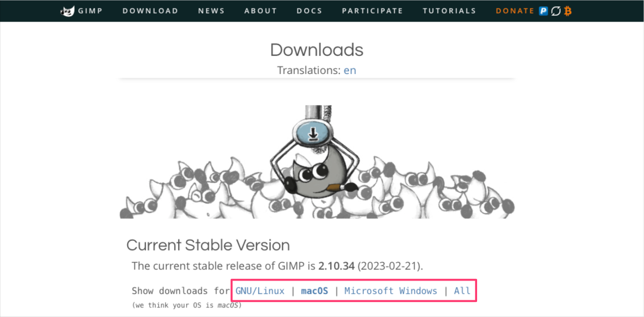Show downloads for Microsoft Windows
The height and width of the screenshot is (317, 644).
tap(391, 291)
